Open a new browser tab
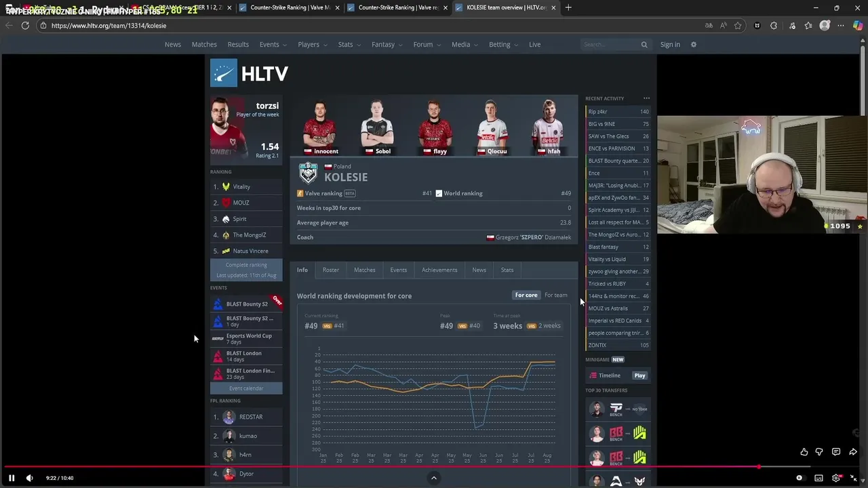This screenshot has width=868, height=488. pyautogui.click(x=568, y=7)
